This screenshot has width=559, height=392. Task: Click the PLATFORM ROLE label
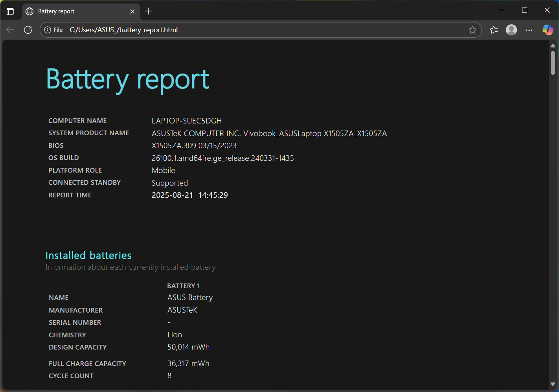[x=75, y=170]
